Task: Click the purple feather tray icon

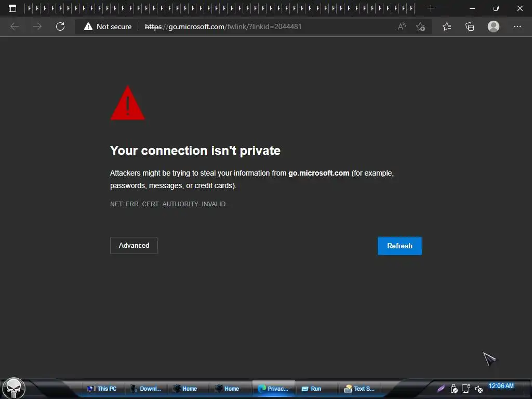Action: pos(441,389)
